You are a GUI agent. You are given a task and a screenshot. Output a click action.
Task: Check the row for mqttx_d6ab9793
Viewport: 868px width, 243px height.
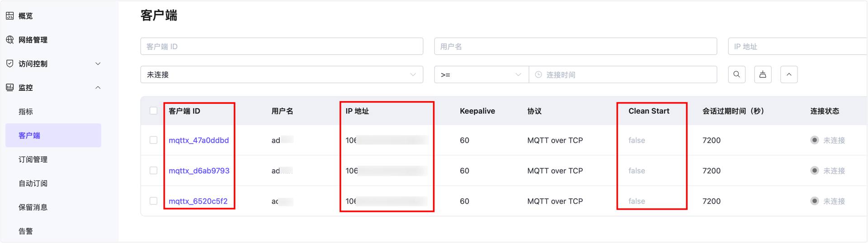tap(154, 171)
